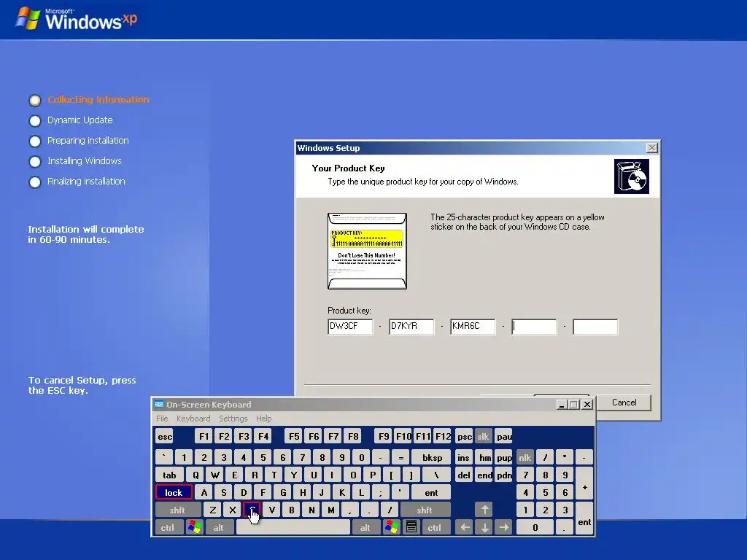Click the CD box setup icon
The image size is (747, 560).
(631, 176)
